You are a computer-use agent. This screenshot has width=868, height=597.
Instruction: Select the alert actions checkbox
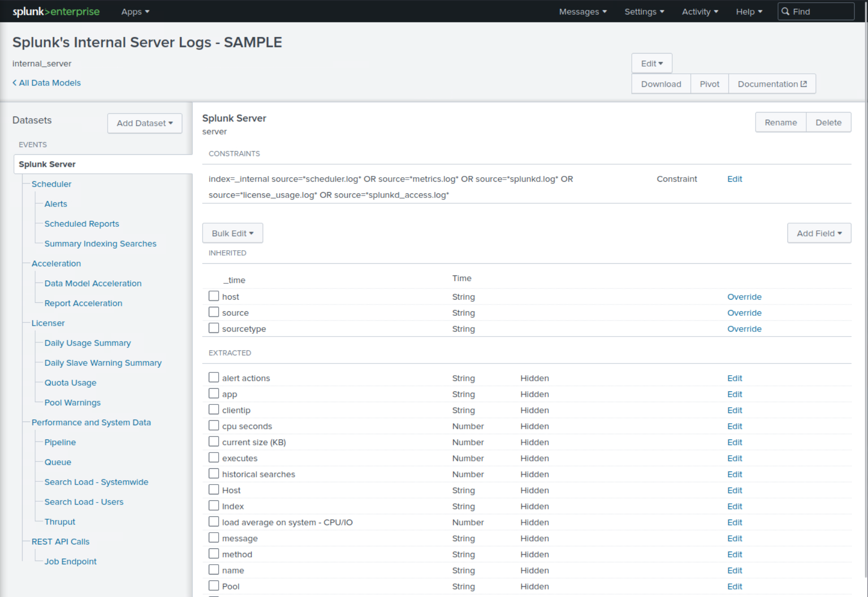[x=214, y=377]
